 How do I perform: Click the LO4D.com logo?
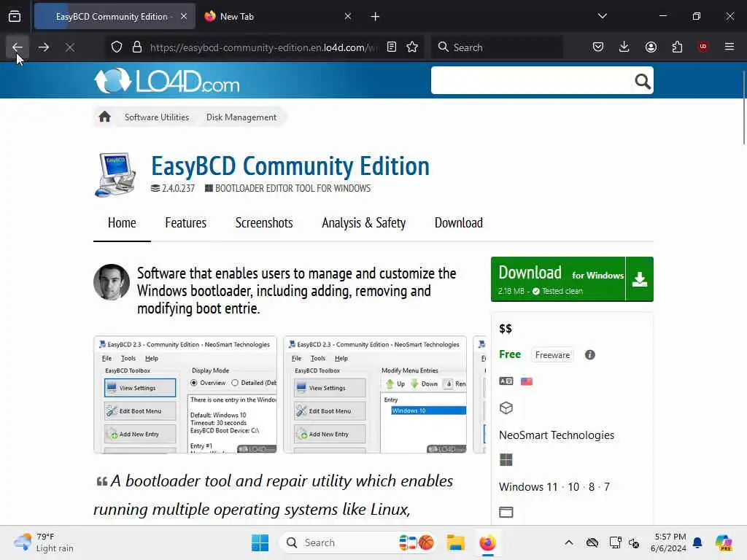click(167, 80)
